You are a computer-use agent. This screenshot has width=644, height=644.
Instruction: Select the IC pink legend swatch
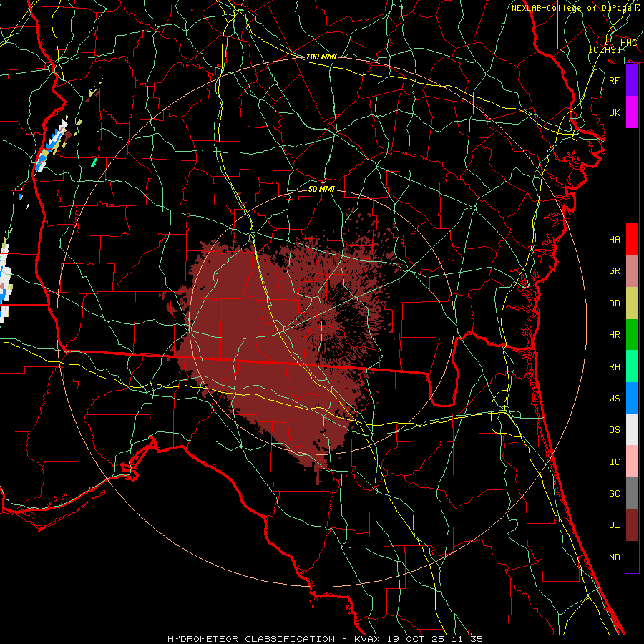[632, 462]
